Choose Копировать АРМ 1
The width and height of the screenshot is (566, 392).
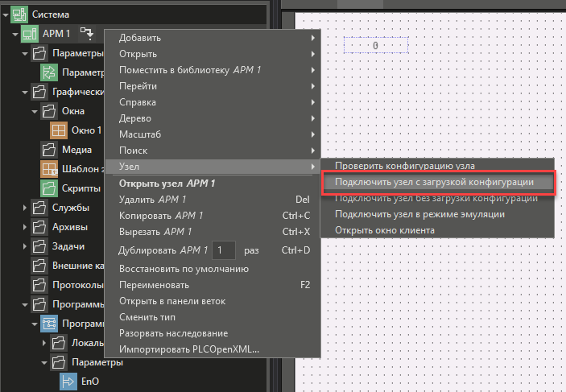pos(213,216)
